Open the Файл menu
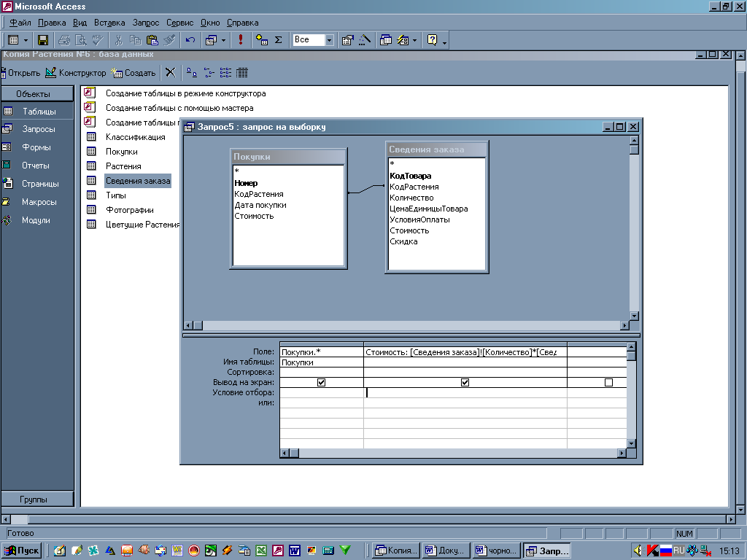 pos(20,23)
